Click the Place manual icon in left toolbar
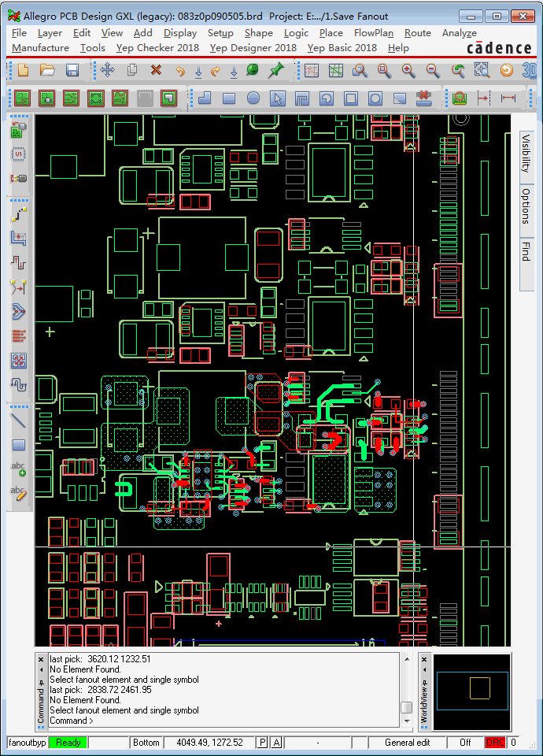 19,130
